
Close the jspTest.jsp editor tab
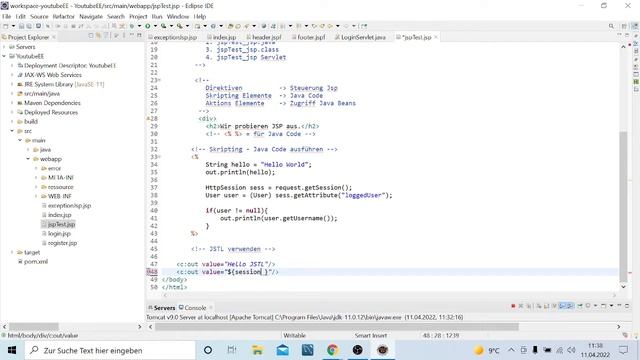[436, 37]
